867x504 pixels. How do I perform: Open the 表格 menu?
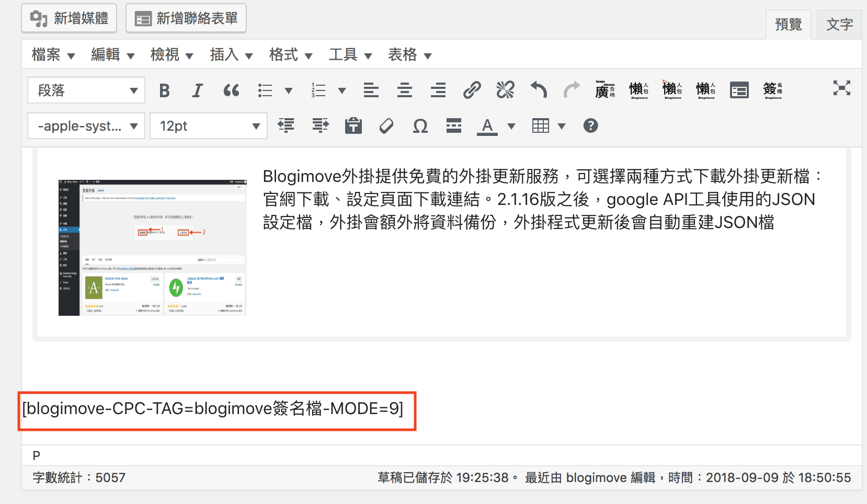pyautogui.click(x=410, y=54)
